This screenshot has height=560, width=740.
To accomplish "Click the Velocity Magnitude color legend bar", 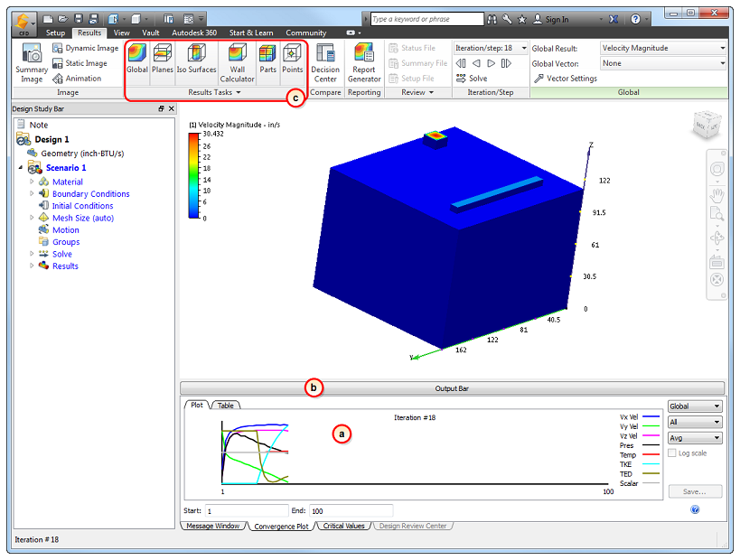I will (193, 175).
